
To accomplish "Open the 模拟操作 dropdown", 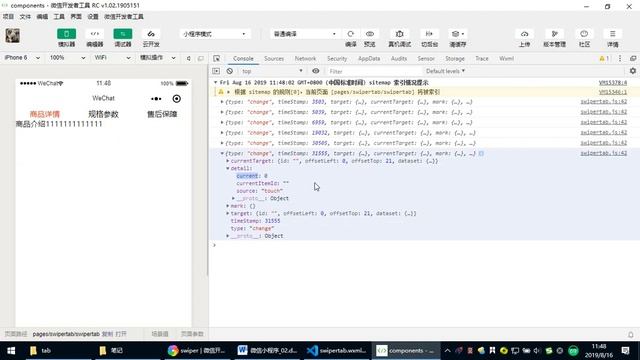I will coord(158,58).
